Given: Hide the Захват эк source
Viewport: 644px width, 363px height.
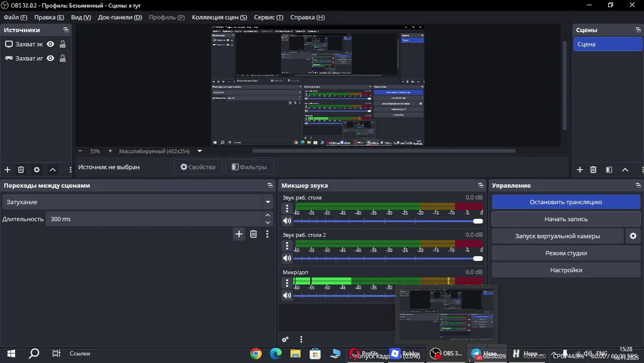Looking at the screenshot, I should coord(50,44).
